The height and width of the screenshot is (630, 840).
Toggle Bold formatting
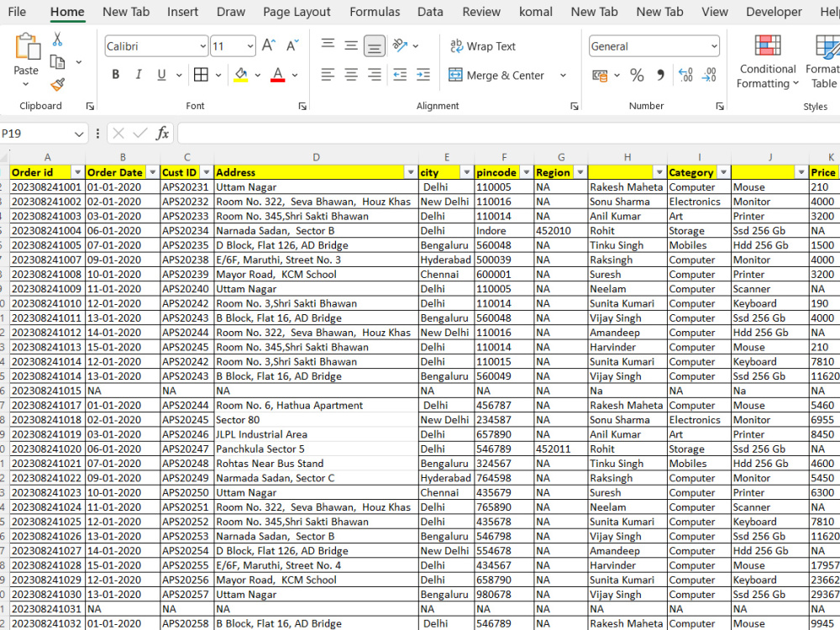click(115, 75)
